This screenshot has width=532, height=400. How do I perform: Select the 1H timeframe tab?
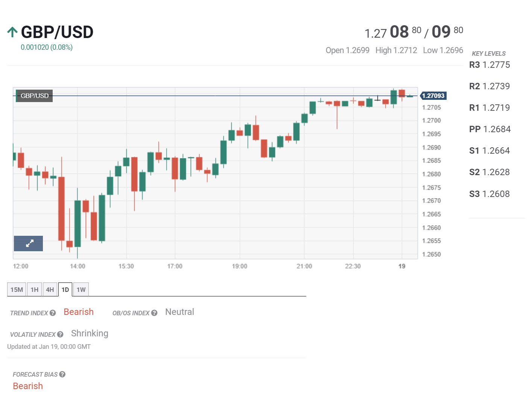(35, 290)
